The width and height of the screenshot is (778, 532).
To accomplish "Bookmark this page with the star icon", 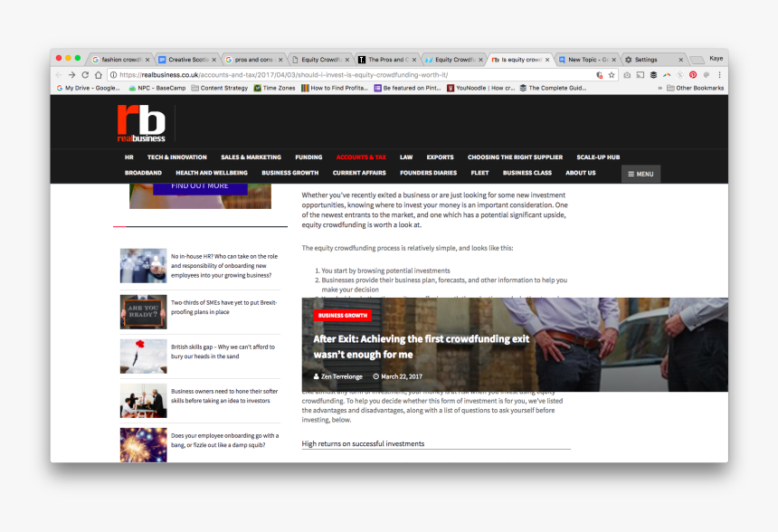I will coord(611,74).
